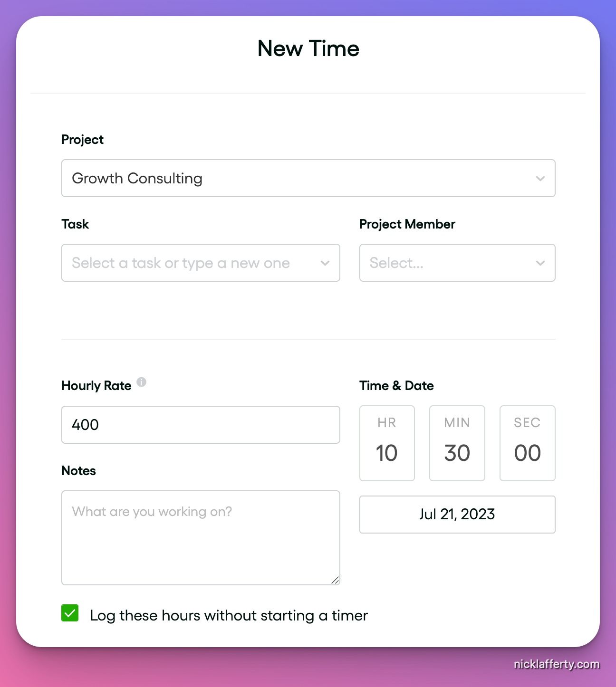Edit the hourly rate of 400
The height and width of the screenshot is (687, 616).
(201, 424)
